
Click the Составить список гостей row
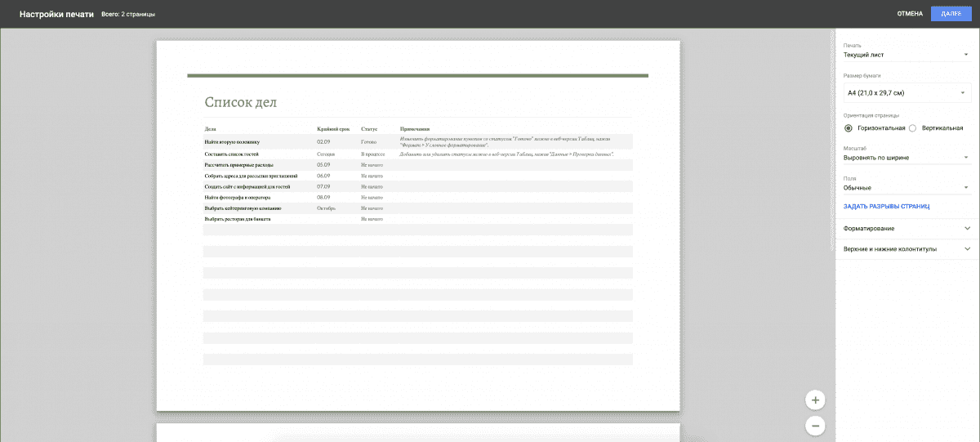(232, 154)
